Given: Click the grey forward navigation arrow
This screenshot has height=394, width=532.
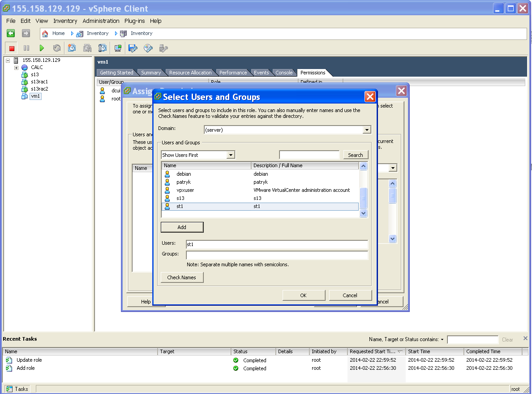Looking at the screenshot, I should click(x=26, y=33).
